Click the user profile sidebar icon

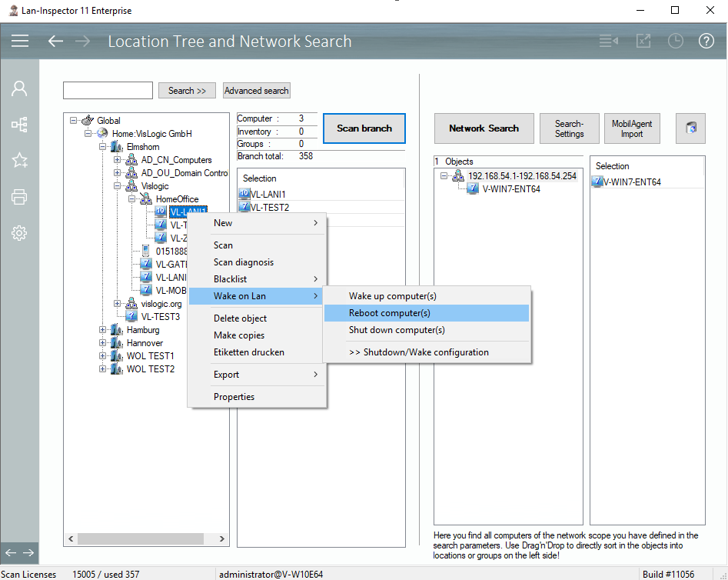pyautogui.click(x=20, y=88)
